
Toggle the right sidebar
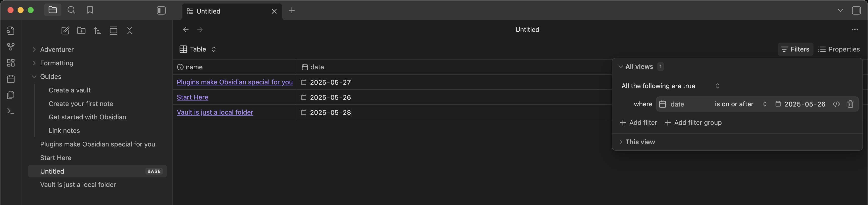click(x=856, y=11)
